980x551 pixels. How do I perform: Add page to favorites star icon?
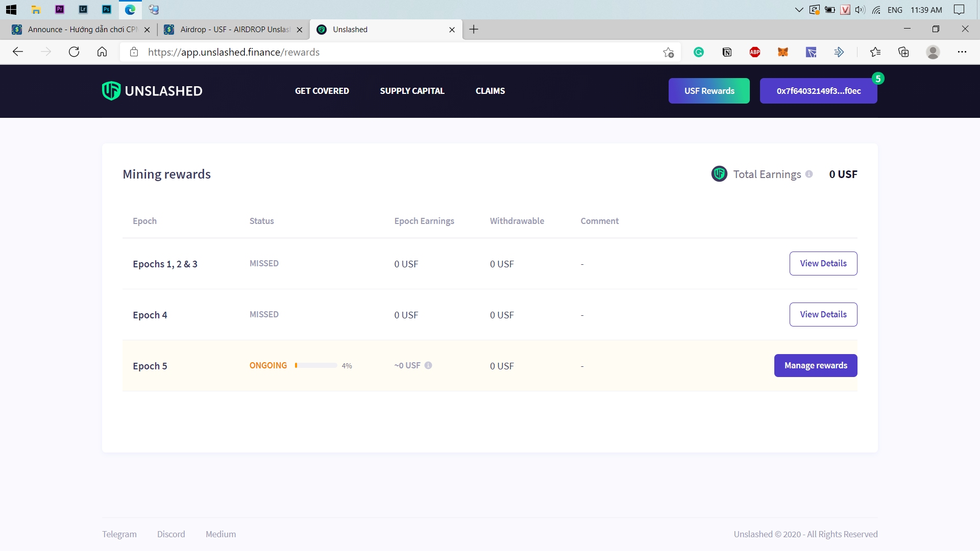[x=668, y=52]
